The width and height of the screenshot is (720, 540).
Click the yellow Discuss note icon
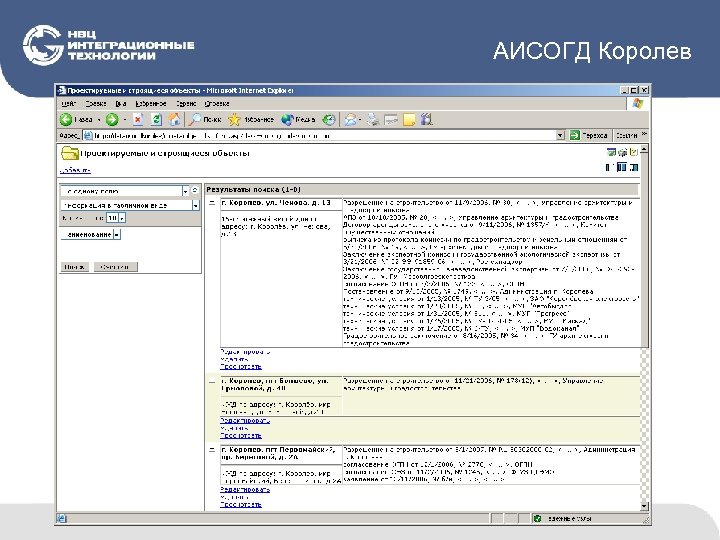[409, 120]
